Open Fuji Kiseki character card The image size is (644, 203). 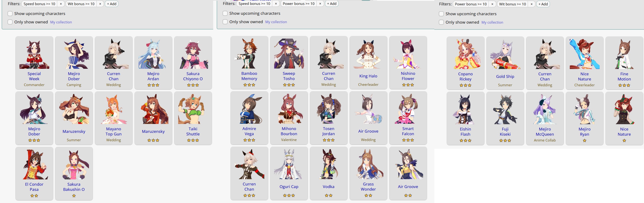505,118
